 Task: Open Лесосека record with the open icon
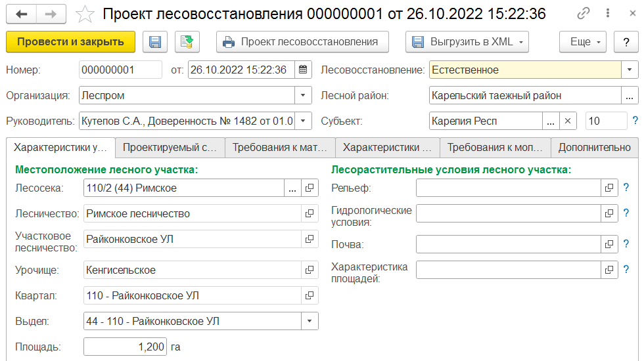(x=310, y=188)
